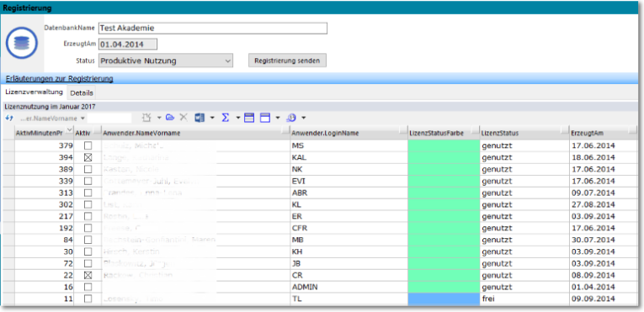Image resolution: width=644 pixels, height=312 pixels.
Task: Click the LizenzStatusFarbe column header
Action: click(444, 133)
